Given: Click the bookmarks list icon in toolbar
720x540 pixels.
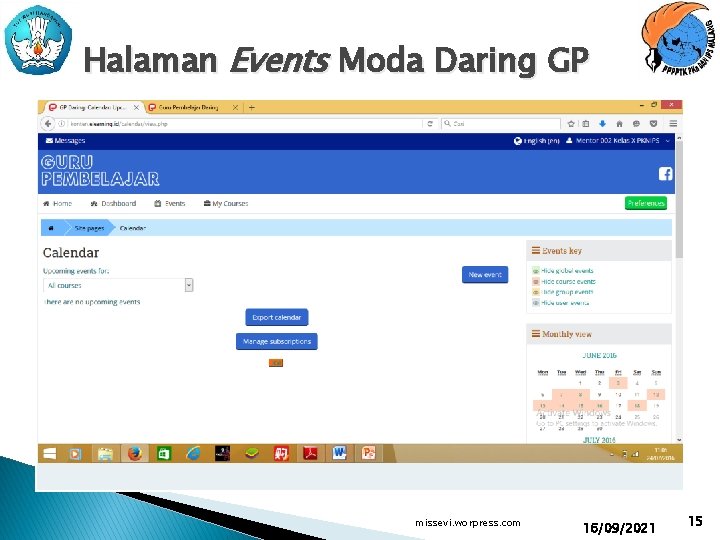Looking at the screenshot, I should pyautogui.click(x=586, y=124).
